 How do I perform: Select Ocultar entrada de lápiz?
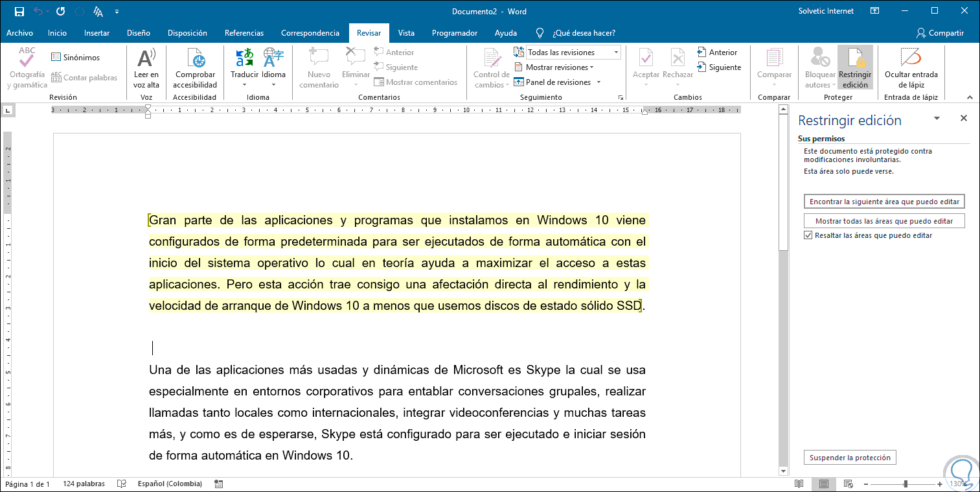pyautogui.click(x=911, y=67)
